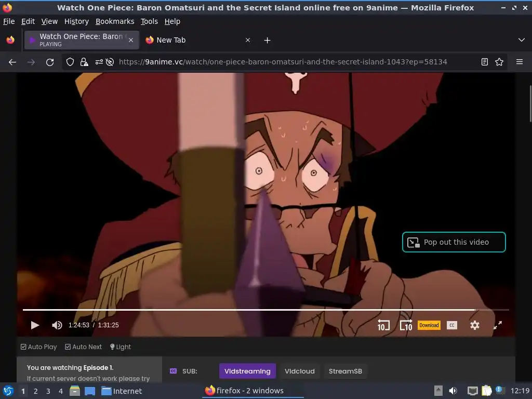Go forward one page
The image size is (532, 399).
pyautogui.click(x=31, y=62)
